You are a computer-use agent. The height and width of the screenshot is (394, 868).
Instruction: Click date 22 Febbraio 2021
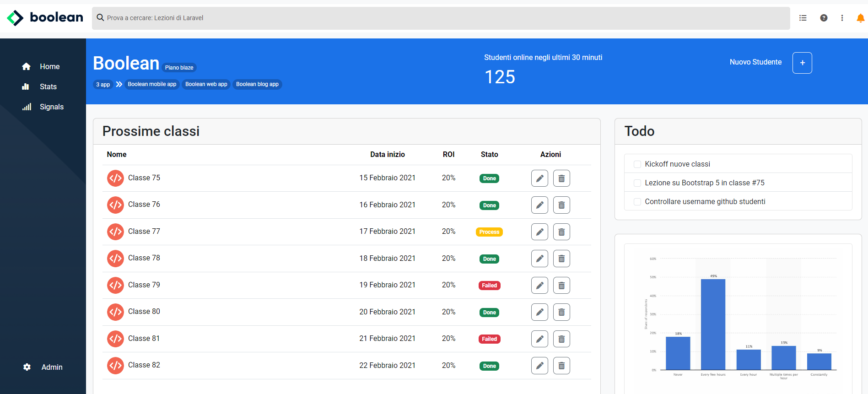(387, 365)
